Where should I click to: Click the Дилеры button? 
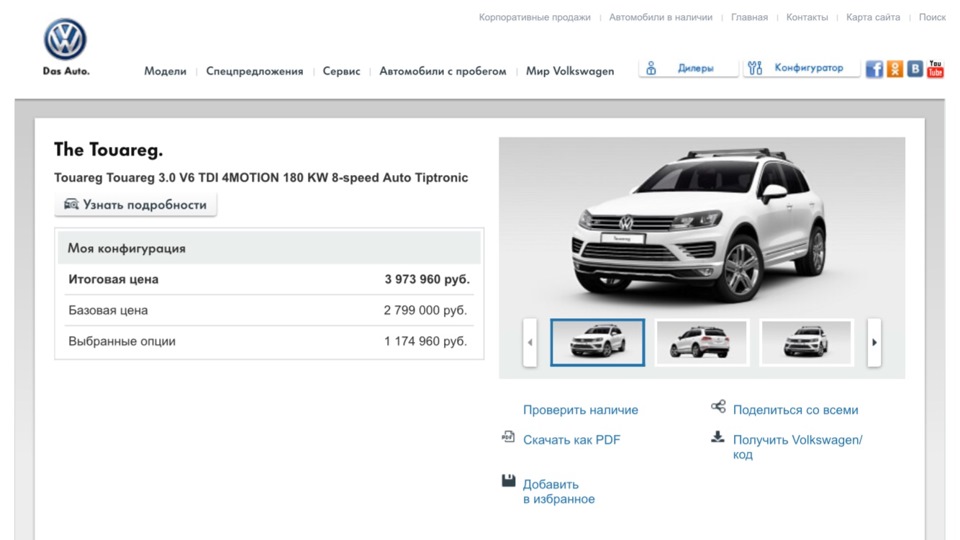point(688,68)
